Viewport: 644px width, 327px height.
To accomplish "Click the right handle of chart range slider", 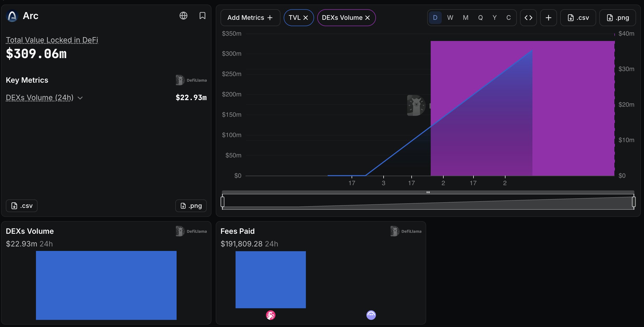I will 634,202.
